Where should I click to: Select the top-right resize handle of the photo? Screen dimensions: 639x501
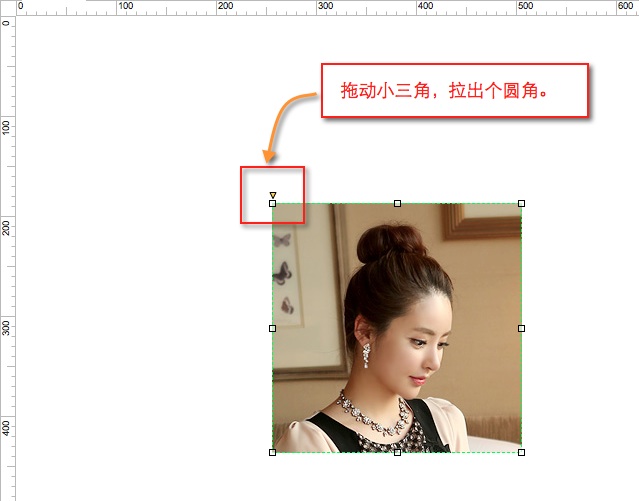(x=521, y=203)
